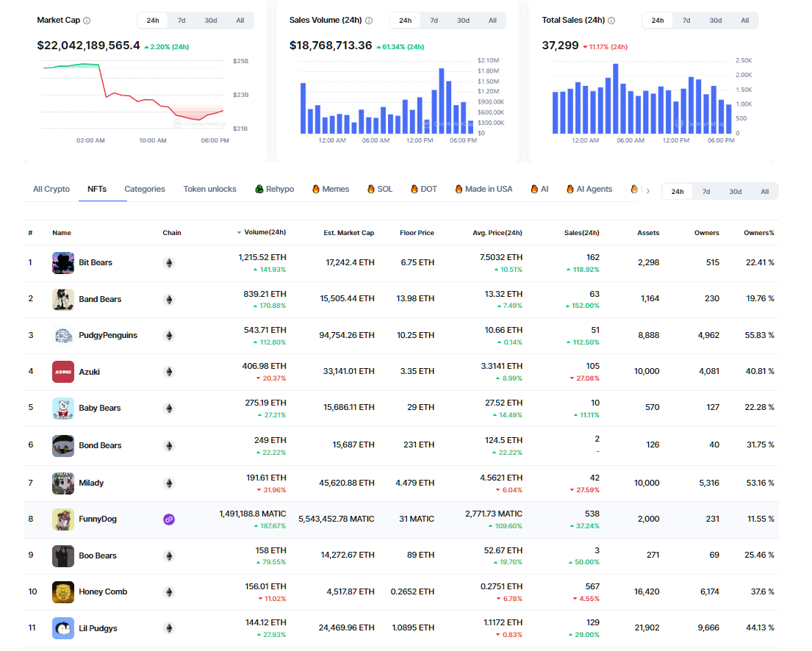Screen dimensions: 812x651
Task: Switch to the Token unlocks tab
Action: point(209,190)
